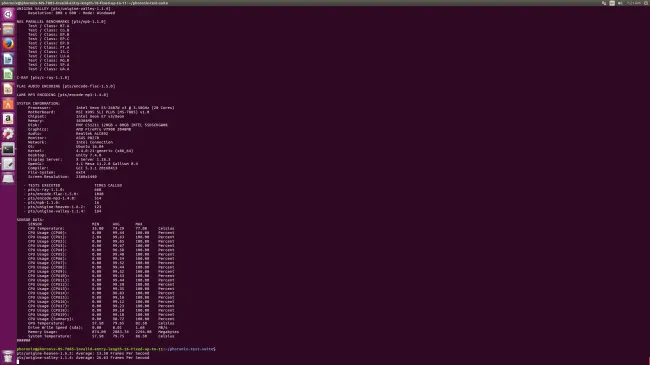Open the Amazon launcher icon

click(x=8, y=119)
